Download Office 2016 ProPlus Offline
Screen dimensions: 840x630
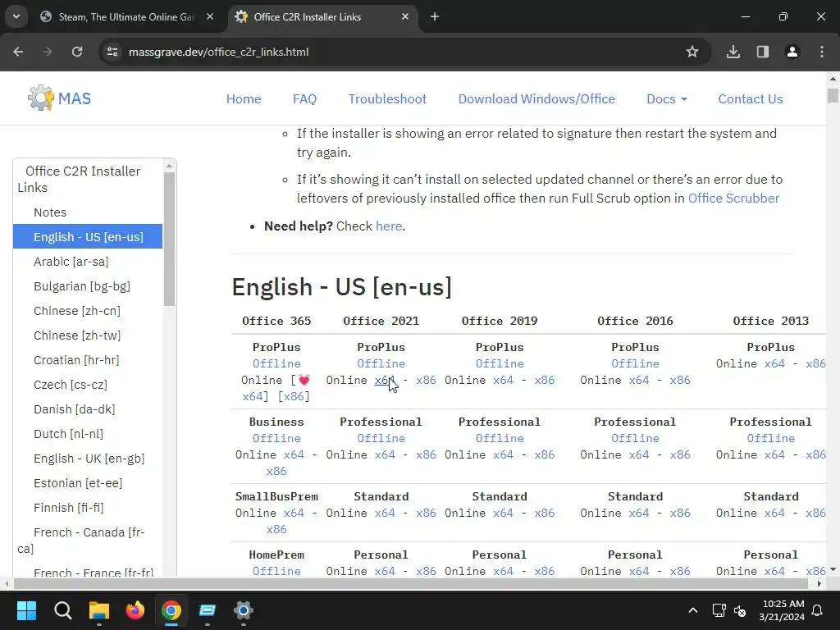[636, 363]
